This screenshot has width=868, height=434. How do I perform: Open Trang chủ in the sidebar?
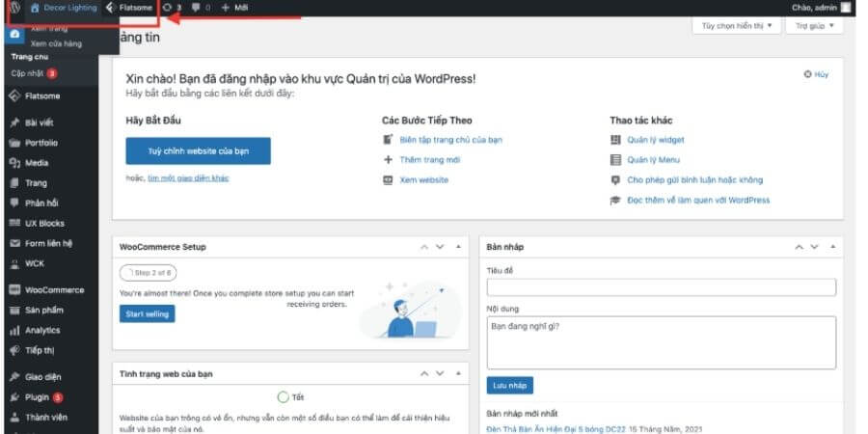point(30,57)
